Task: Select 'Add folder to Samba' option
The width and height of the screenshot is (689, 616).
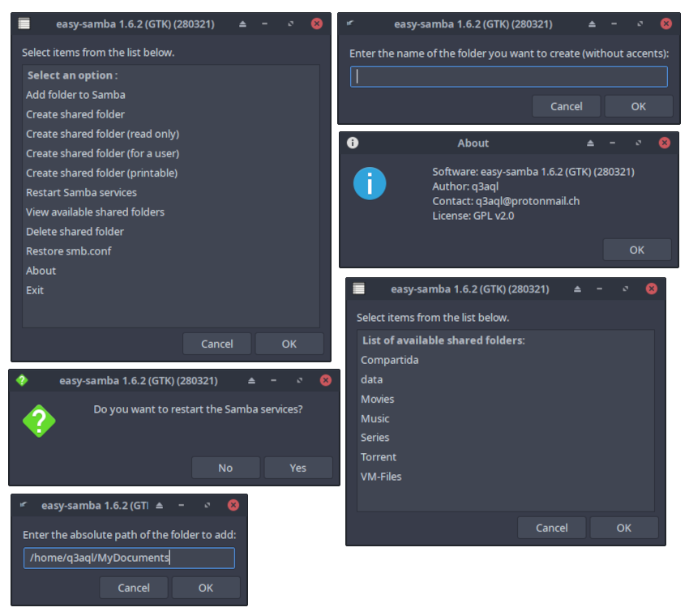Action: point(171,95)
